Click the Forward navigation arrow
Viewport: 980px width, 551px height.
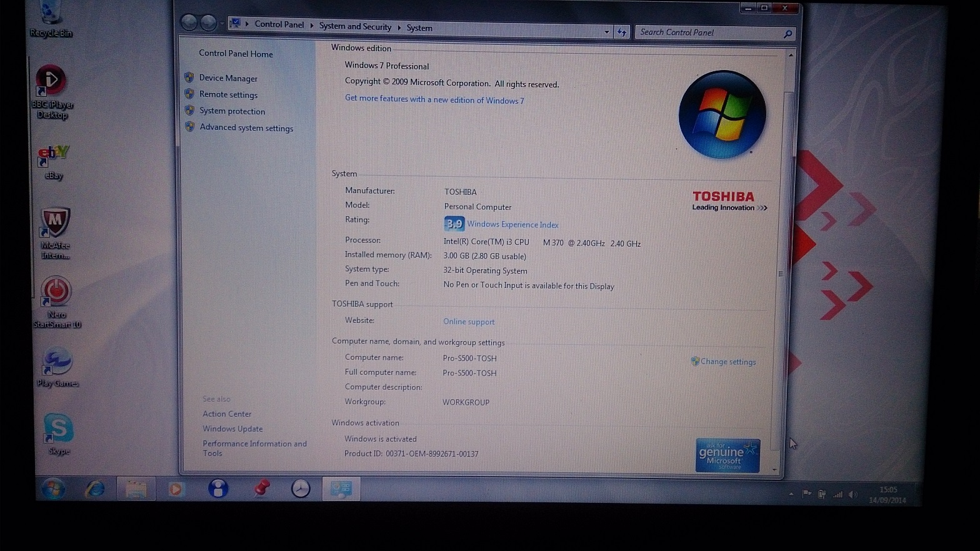pos(209,24)
